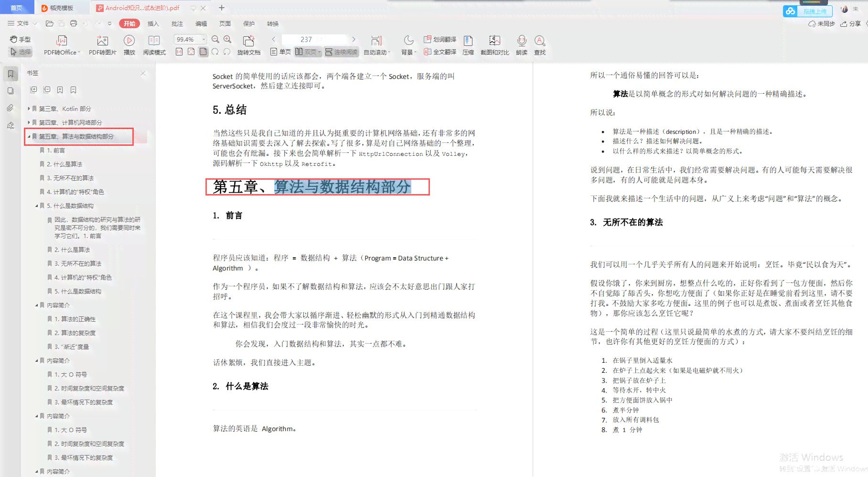
Task: Switch to single page (单页) layout
Action: [280, 52]
